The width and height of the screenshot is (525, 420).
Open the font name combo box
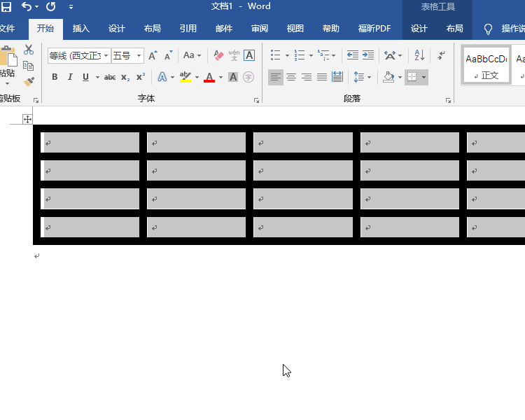point(79,55)
